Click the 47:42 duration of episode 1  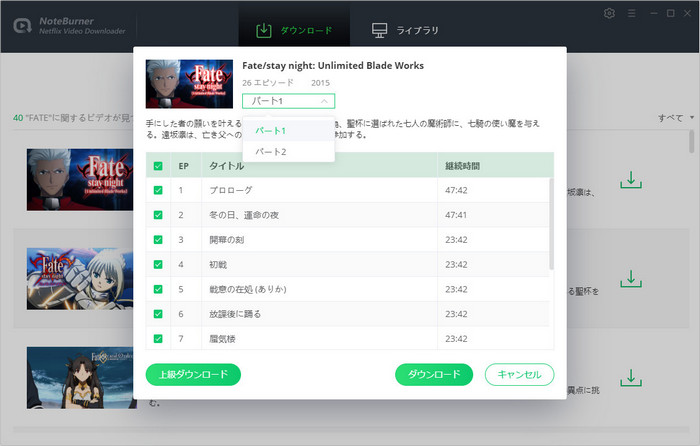click(456, 190)
